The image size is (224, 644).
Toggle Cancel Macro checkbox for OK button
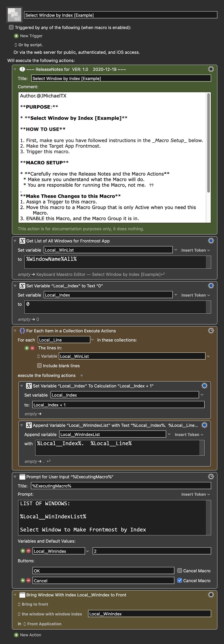(x=179, y=570)
